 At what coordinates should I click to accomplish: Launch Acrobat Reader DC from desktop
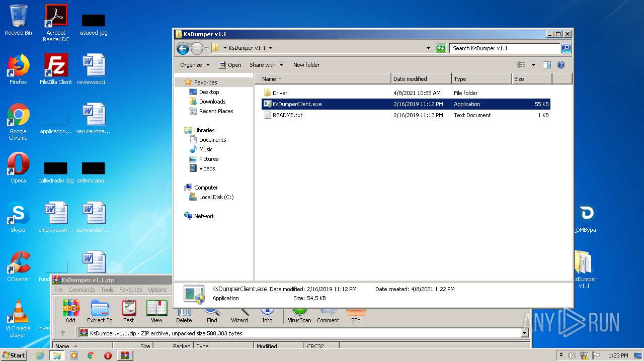click(x=56, y=23)
